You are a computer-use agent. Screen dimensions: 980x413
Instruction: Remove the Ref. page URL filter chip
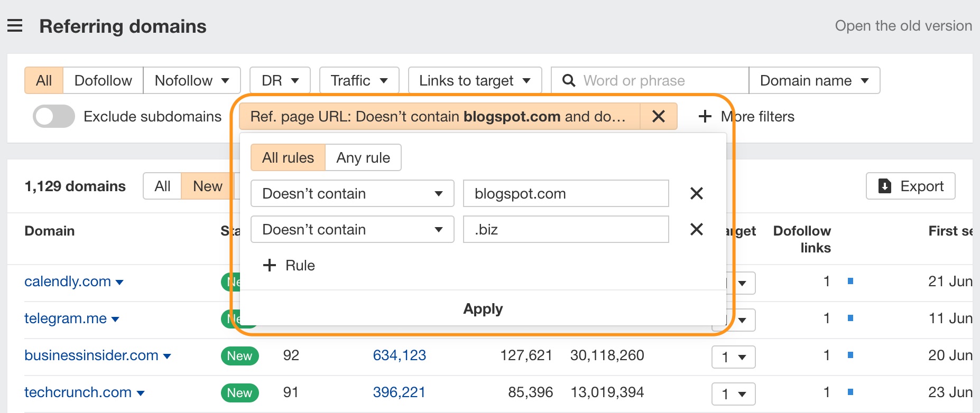coord(658,116)
